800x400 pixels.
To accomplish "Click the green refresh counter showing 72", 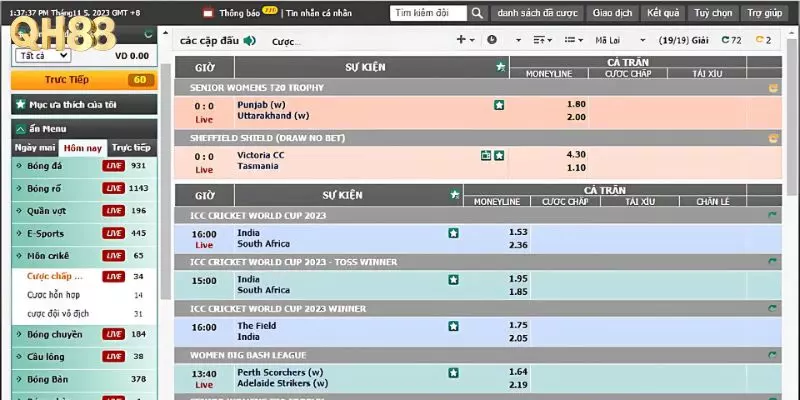I will point(731,40).
